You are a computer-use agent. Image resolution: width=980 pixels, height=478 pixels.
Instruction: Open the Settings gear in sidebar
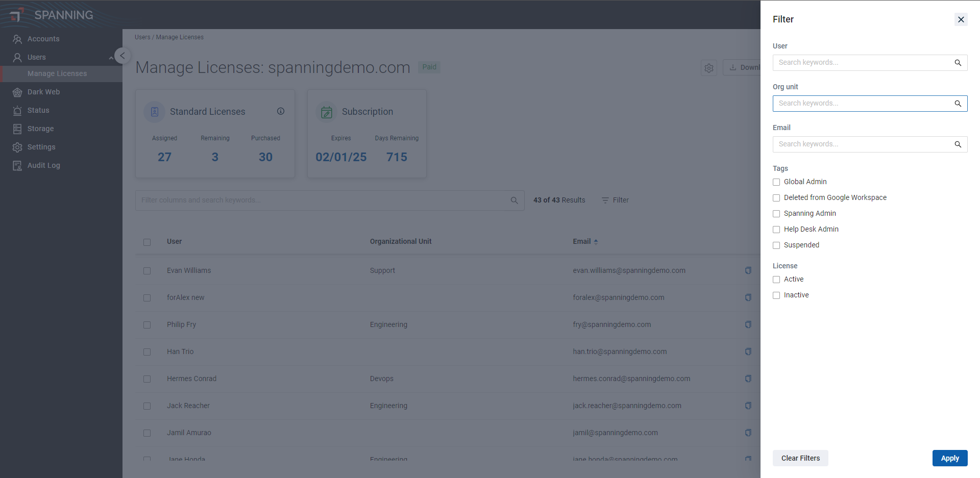click(x=17, y=147)
